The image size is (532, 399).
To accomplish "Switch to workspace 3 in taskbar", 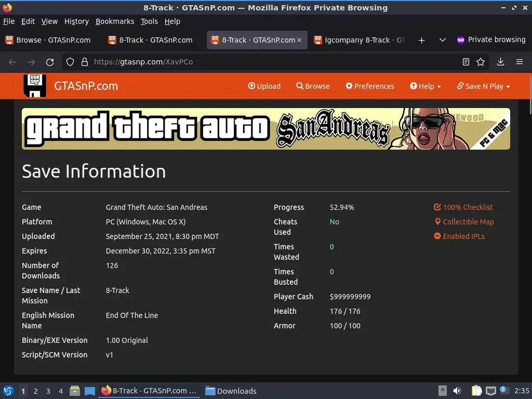I will click(x=48, y=391).
